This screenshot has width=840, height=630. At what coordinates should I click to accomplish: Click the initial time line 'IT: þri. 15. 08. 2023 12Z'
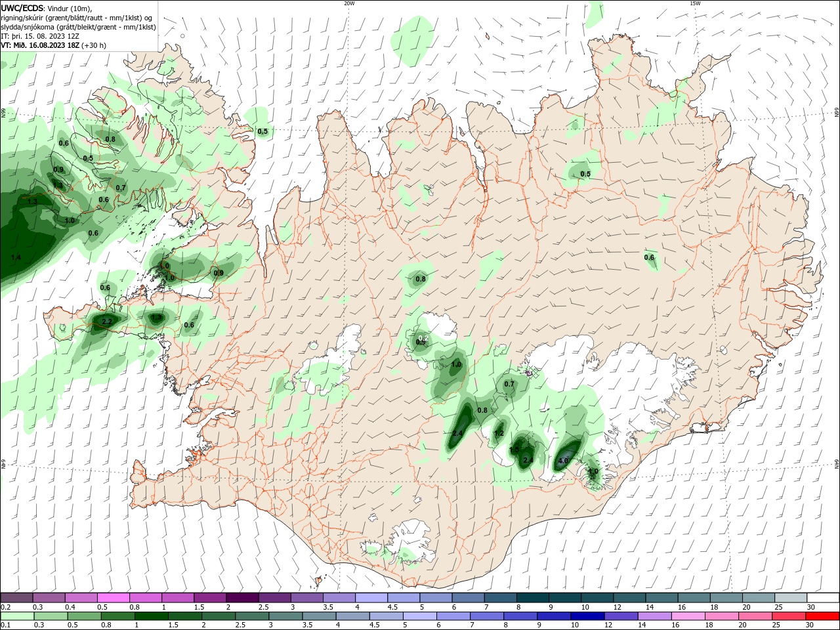click(x=40, y=36)
